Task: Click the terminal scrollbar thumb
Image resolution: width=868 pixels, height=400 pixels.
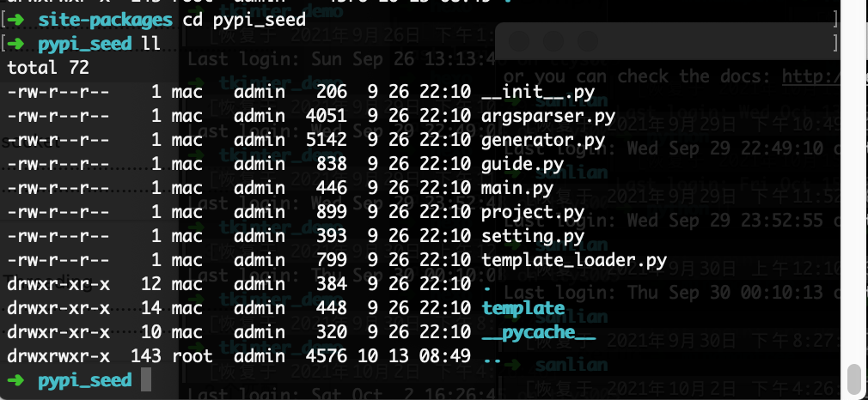Action: tap(855, 378)
